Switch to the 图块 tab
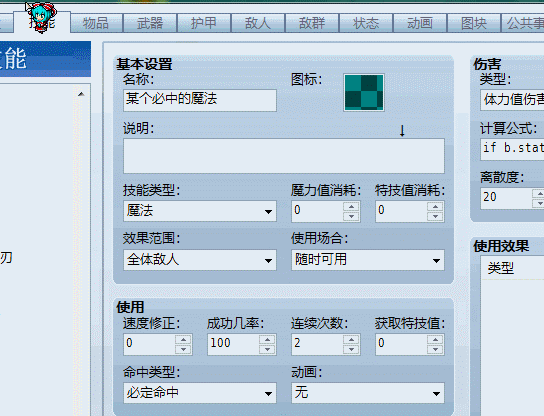The height and width of the screenshot is (416, 544). pyautogui.click(x=474, y=23)
